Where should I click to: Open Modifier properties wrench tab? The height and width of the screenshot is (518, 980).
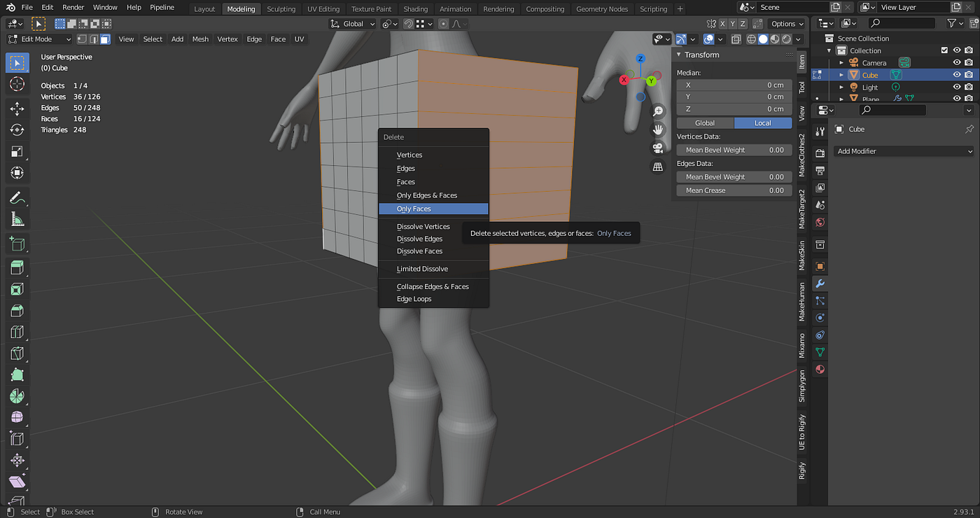820,283
